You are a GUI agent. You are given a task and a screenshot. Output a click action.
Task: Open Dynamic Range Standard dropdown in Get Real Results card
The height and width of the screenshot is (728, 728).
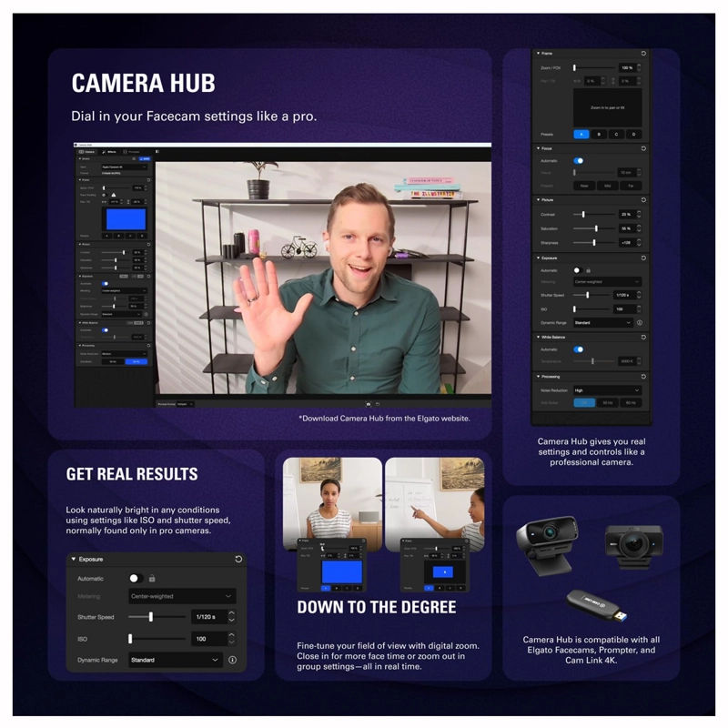coord(175,660)
